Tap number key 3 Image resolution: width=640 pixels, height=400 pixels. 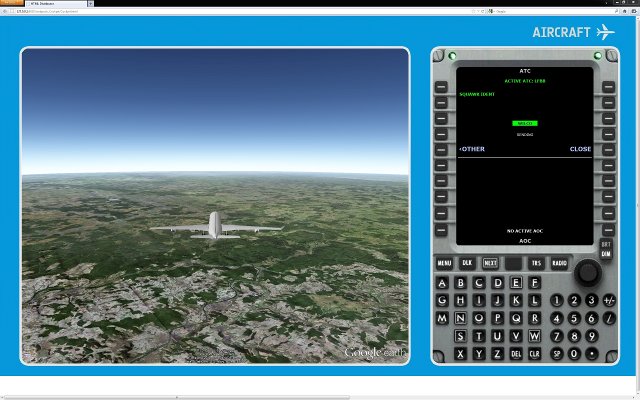[591, 301]
